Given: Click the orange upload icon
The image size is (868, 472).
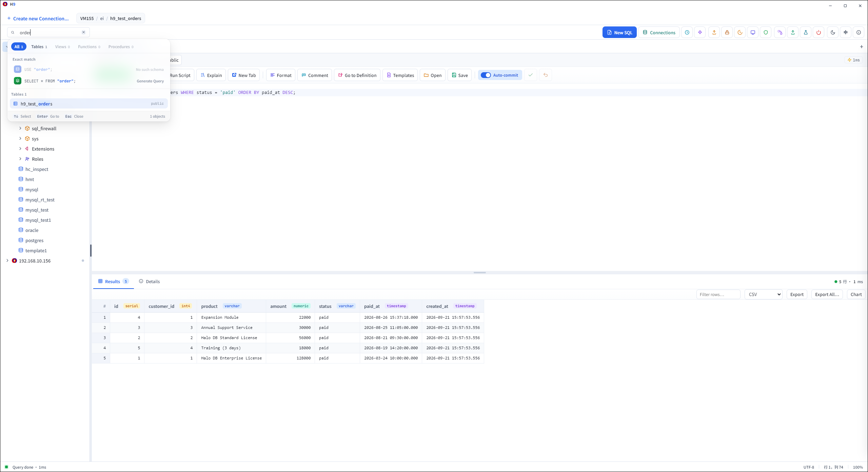Looking at the screenshot, I should [x=714, y=33].
